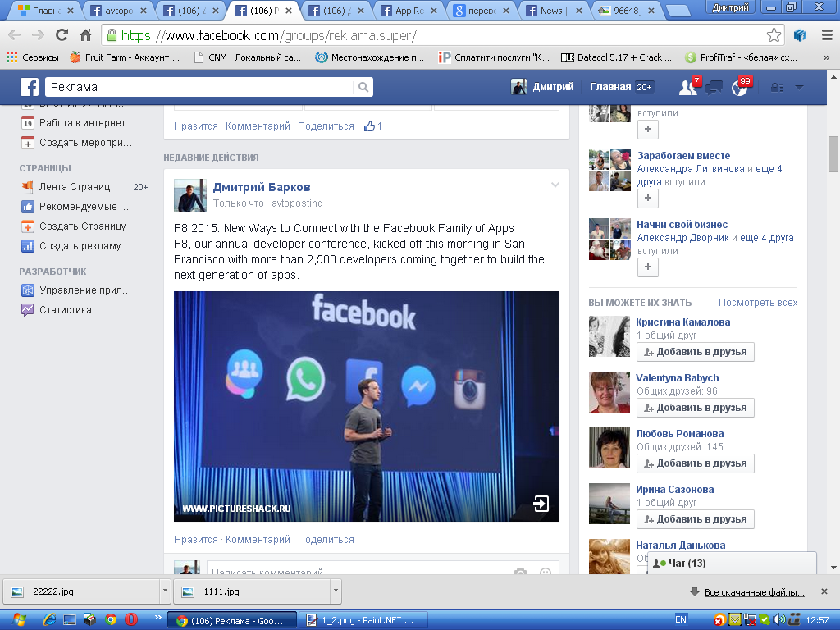The image size is (840, 630).
Task: Open Дмитрий profile link in header
Action: [542, 87]
